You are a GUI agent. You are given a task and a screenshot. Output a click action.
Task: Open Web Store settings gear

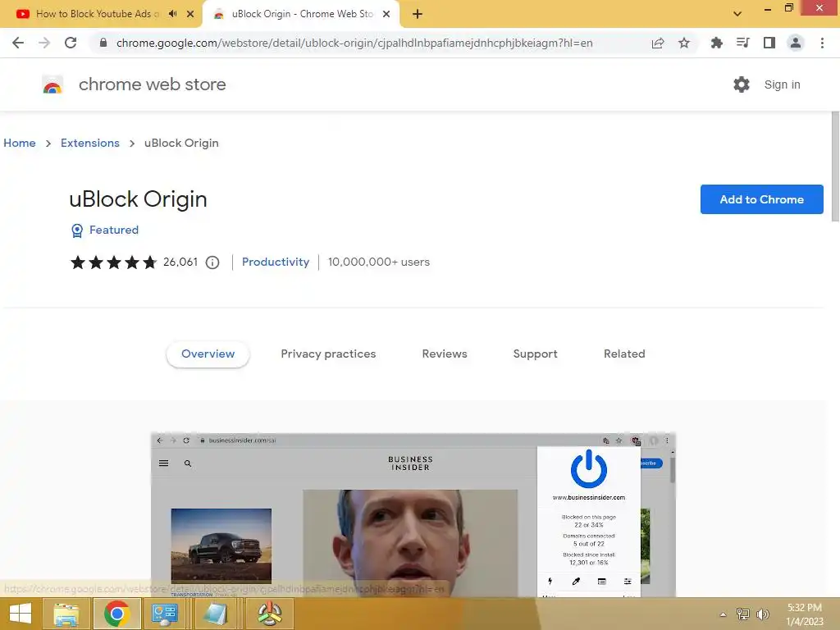tap(742, 84)
